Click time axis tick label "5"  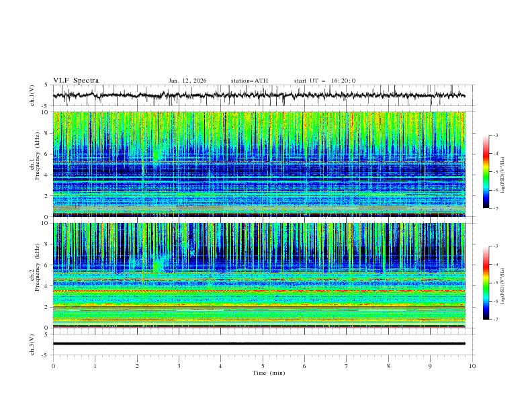coord(263,366)
